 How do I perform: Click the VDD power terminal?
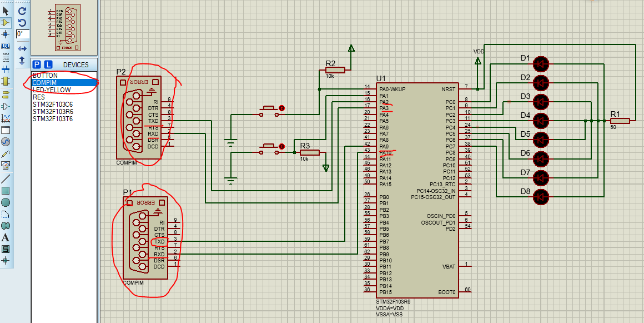[477, 61]
